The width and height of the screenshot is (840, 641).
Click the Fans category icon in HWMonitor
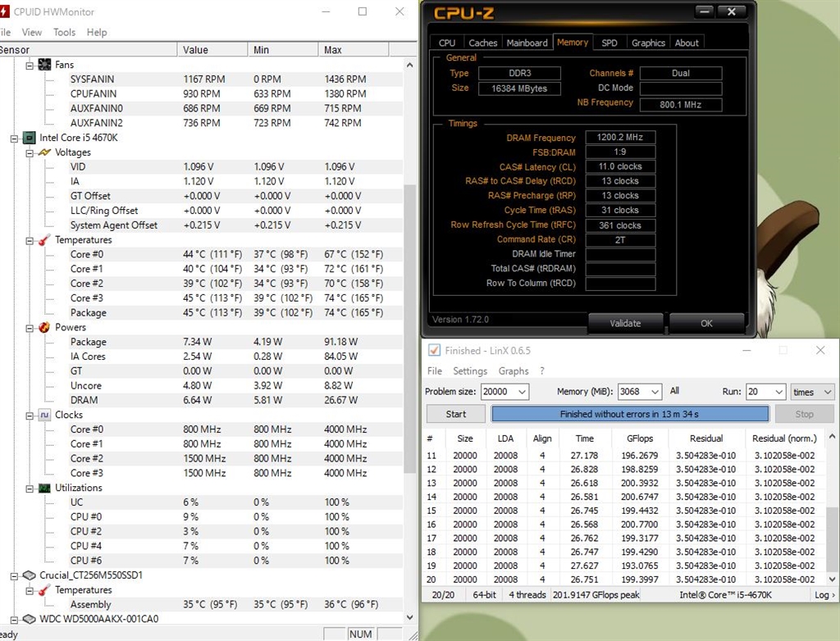pyautogui.click(x=44, y=65)
